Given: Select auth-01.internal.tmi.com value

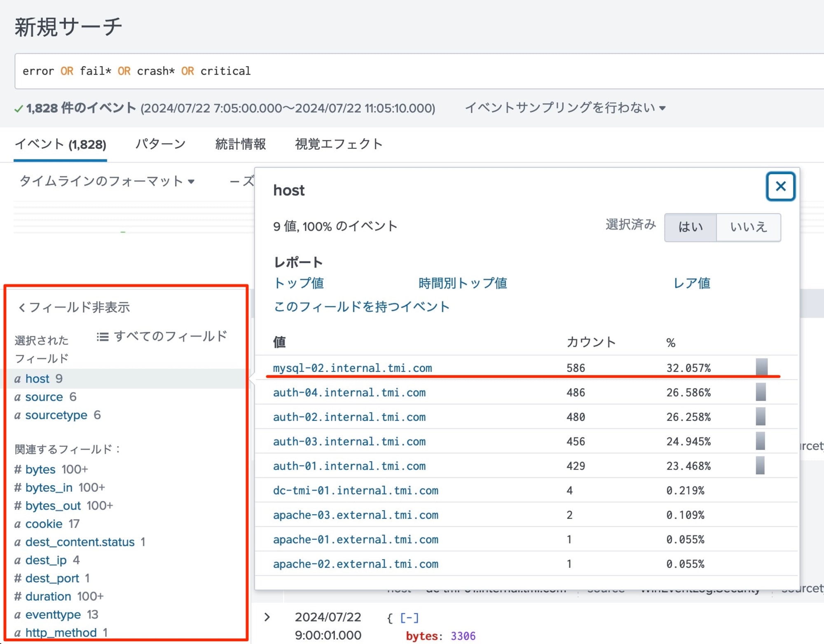Looking at the screenshot, I should point(349,466).
